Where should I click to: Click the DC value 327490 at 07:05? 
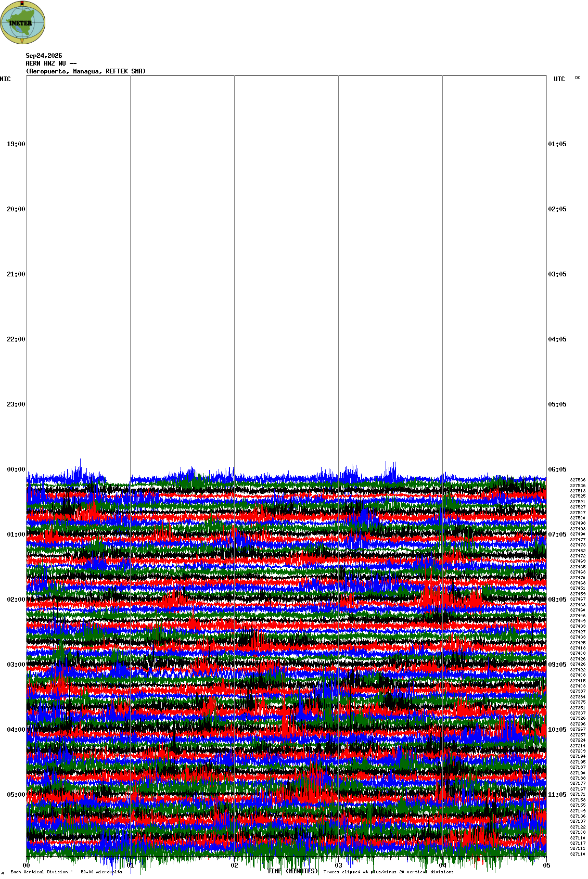coord(578,534)
